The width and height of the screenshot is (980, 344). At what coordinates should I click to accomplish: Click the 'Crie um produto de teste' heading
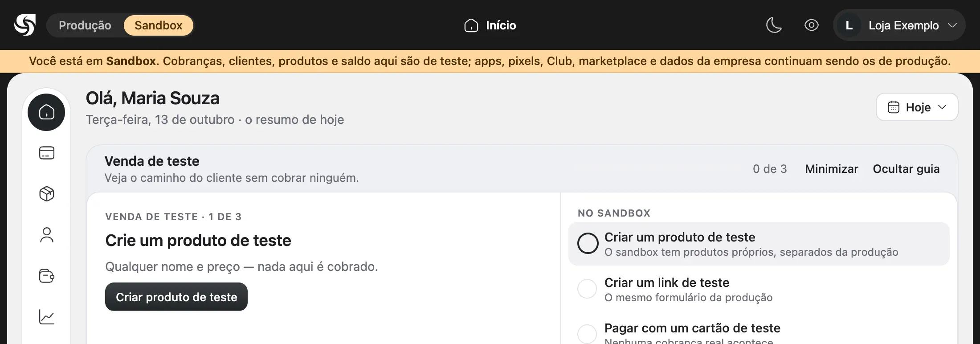pyautogui.click(x=198, y=240)
